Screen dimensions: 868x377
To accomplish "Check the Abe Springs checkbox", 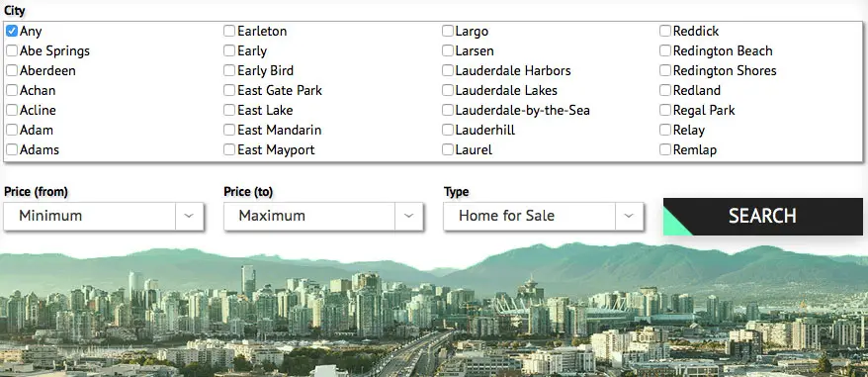I will coord(12,51).
